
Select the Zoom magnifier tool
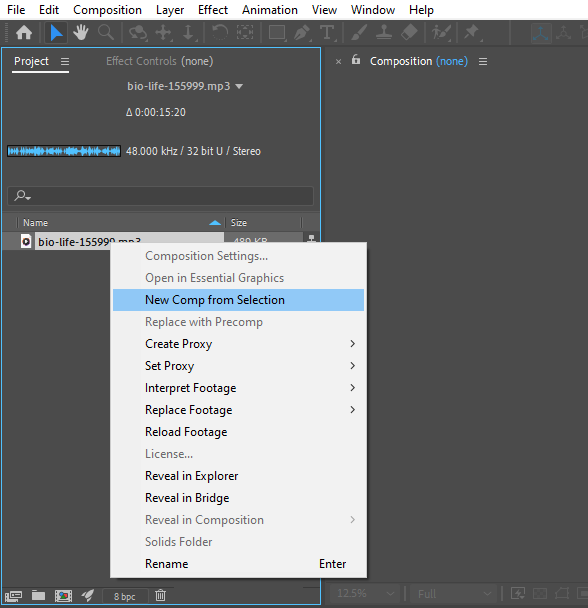coord(105,33)
